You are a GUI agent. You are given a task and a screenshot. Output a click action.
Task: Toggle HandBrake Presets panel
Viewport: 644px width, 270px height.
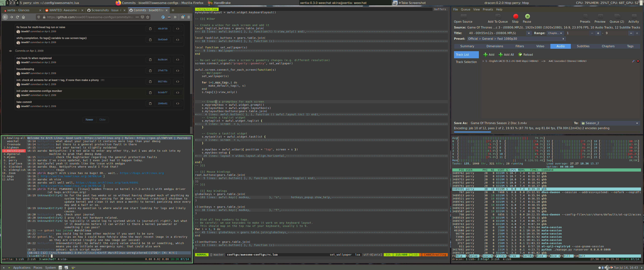[585, 18]
